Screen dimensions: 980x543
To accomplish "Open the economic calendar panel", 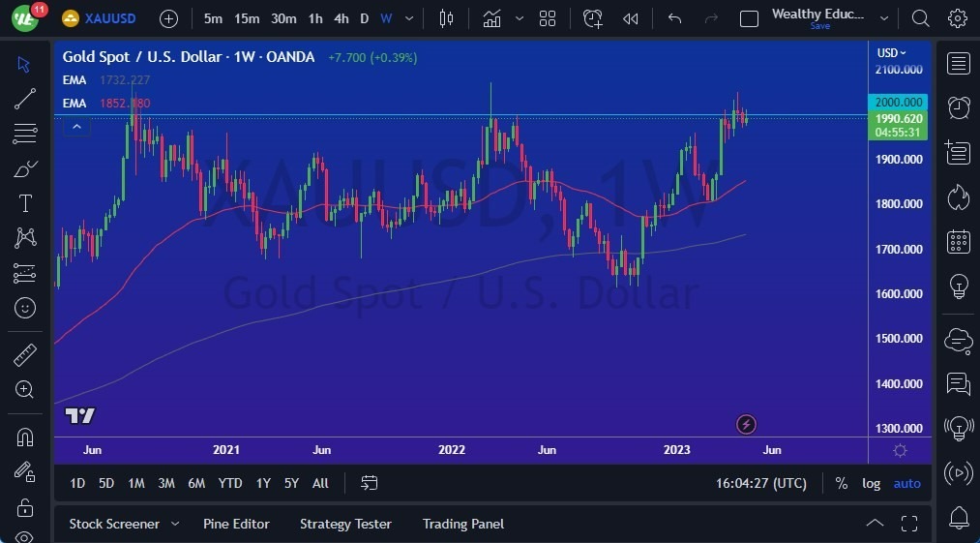I will tap(958, 241).
